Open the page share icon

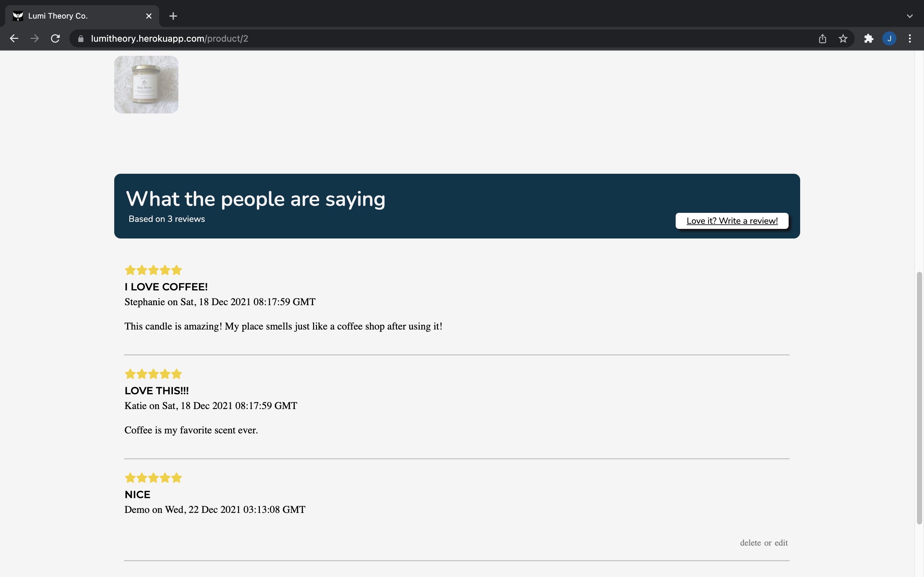(822, 38)
